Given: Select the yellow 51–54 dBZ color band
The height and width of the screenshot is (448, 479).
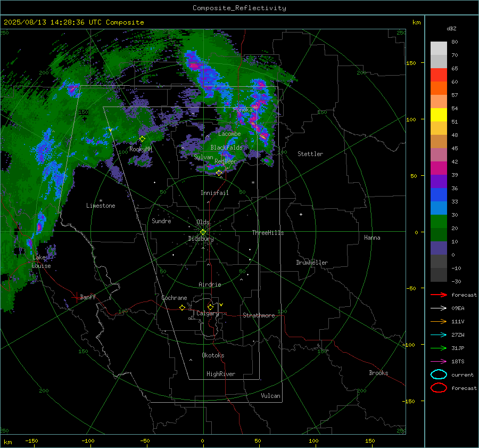Looking at the screenshot, I should click(439, 115).
